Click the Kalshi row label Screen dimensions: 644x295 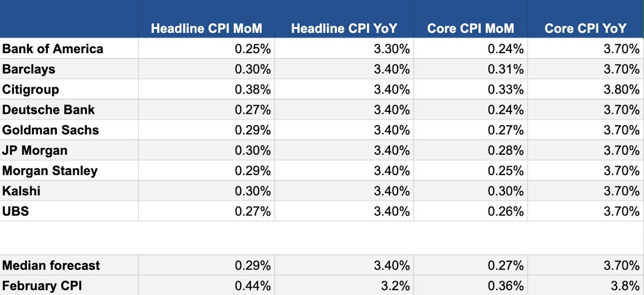click(x=21, y=191)
